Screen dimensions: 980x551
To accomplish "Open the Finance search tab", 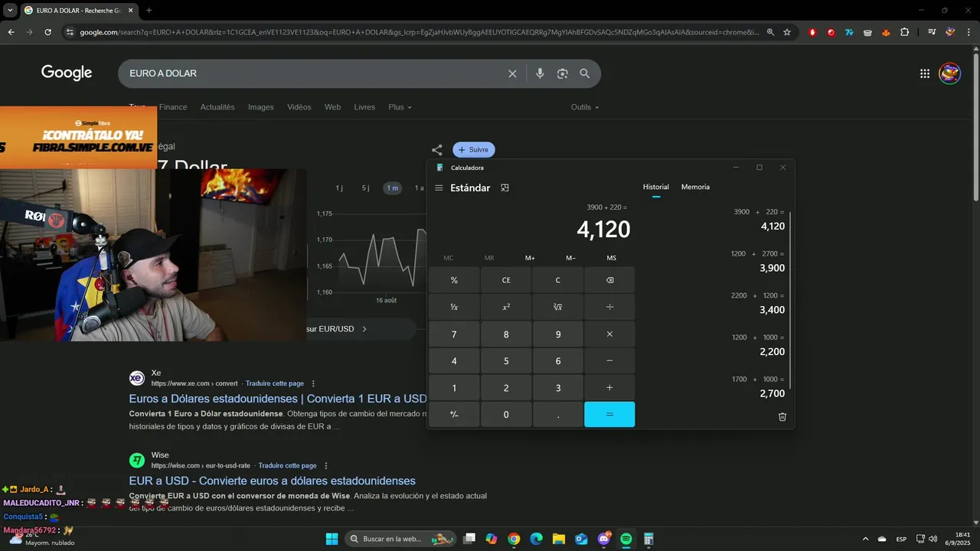I will point(173,107).
